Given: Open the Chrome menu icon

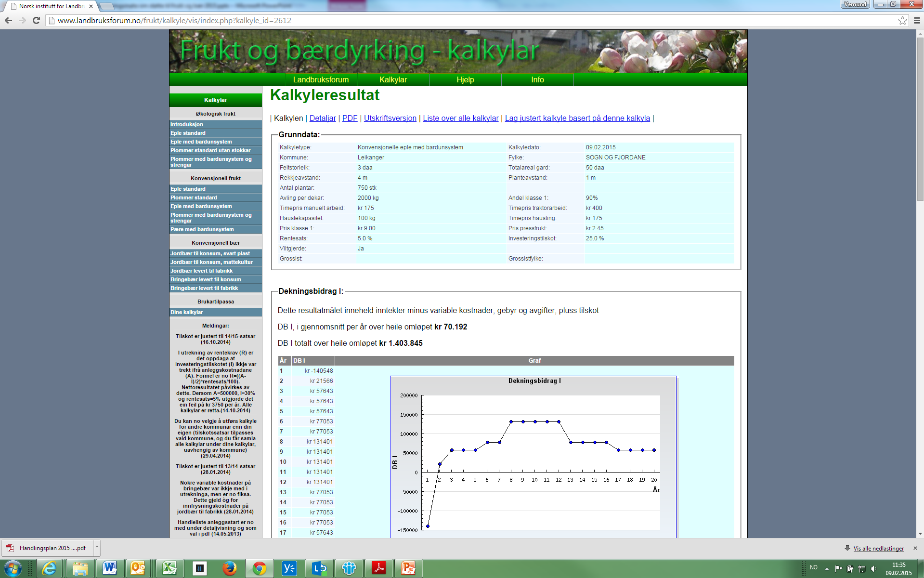Looking at the screenshot, I should click(x=916, y=20).
